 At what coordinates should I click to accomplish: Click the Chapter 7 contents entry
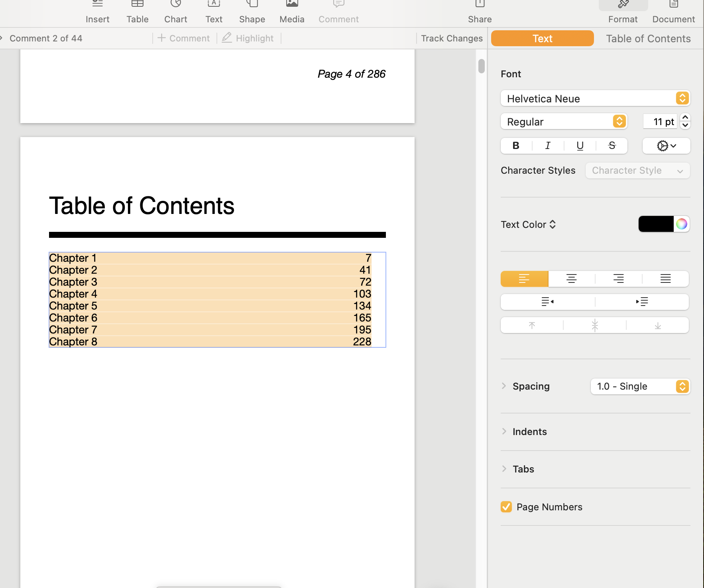(210, 330)
